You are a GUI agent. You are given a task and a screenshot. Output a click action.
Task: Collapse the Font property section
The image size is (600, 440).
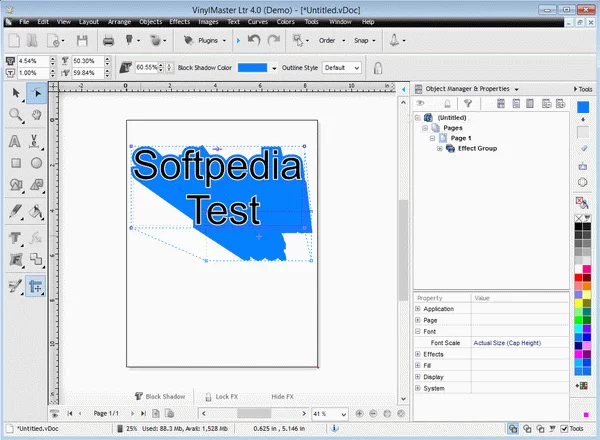tap(418, 331)
